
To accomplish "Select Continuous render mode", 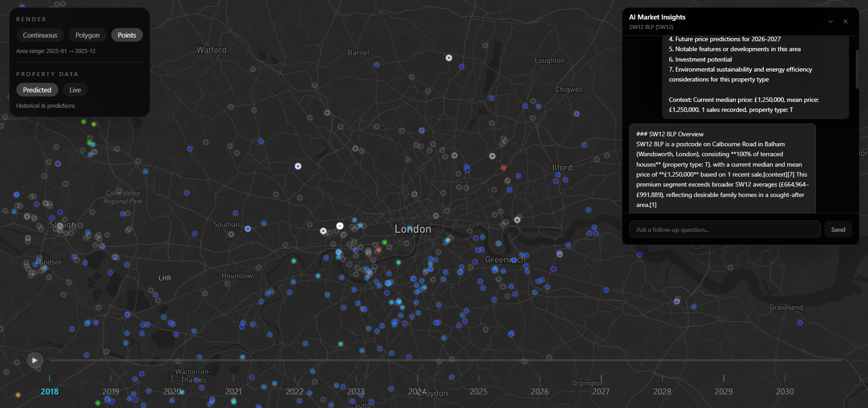I will pos(40,35).
